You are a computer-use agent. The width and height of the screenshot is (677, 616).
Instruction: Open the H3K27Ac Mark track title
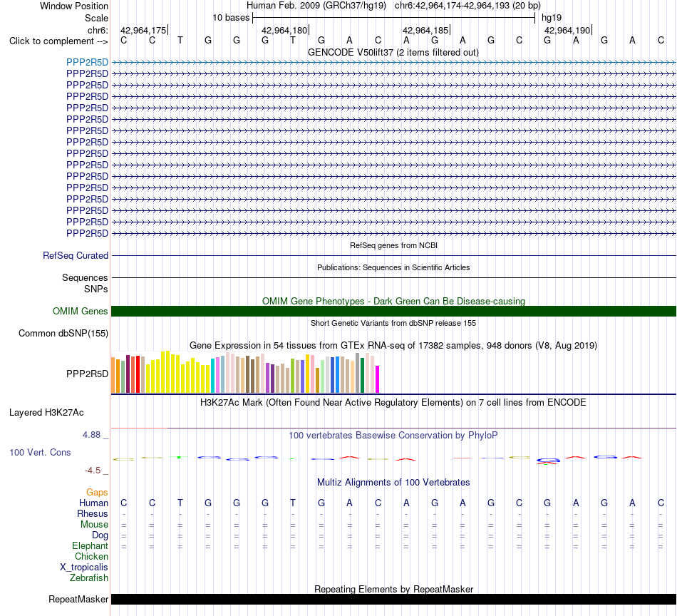click(393, 403)
